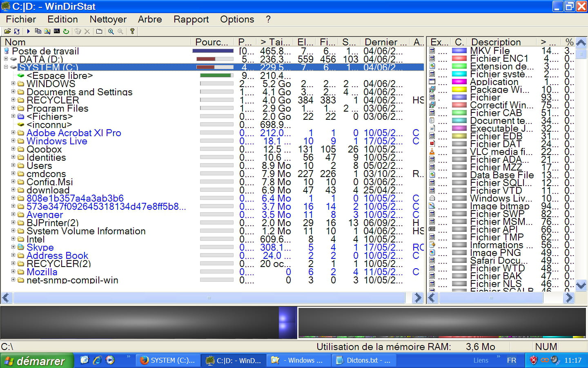Expand the Mozilla folder node
This screenshot has width=588, height=368.
click(x=13, y=272)
